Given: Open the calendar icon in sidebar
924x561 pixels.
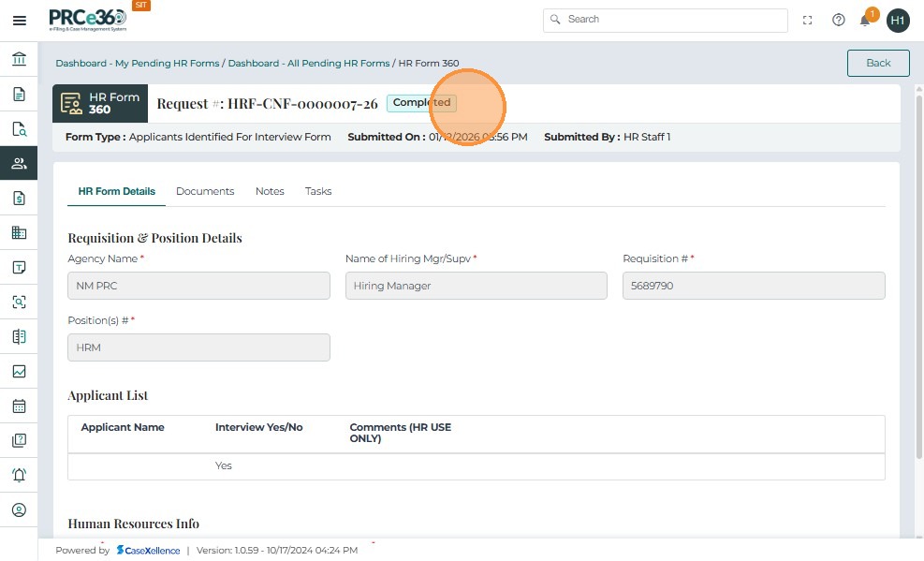Looking at the screenshot, I should (x=19, y=406).
